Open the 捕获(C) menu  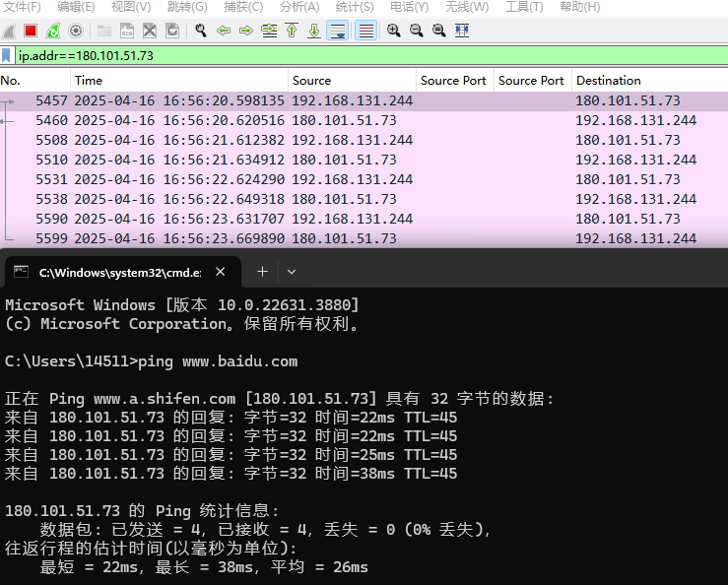coord(243,7)
